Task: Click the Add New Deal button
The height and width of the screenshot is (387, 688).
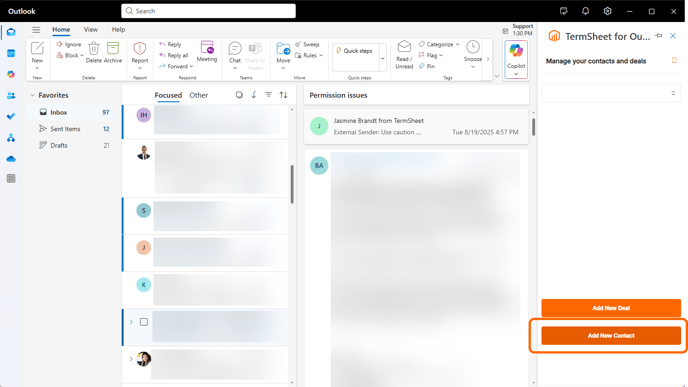Action: [x=611, y=308]
